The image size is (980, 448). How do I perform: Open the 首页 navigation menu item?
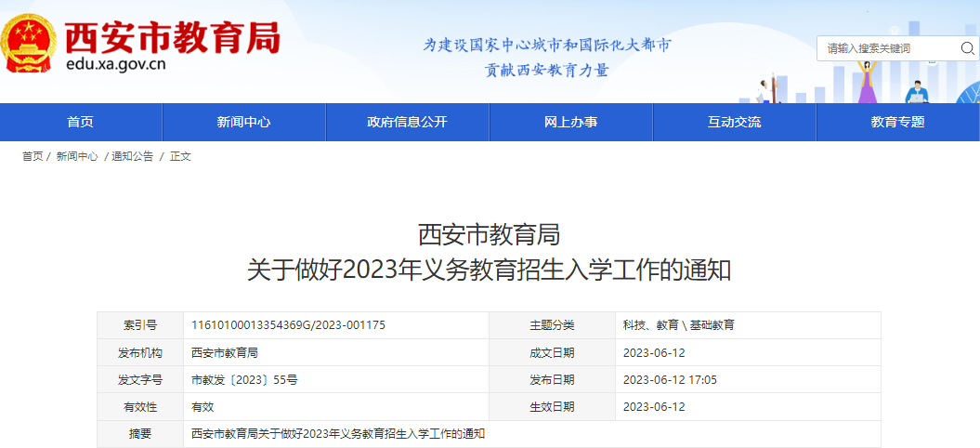click(x=81, y=122)
